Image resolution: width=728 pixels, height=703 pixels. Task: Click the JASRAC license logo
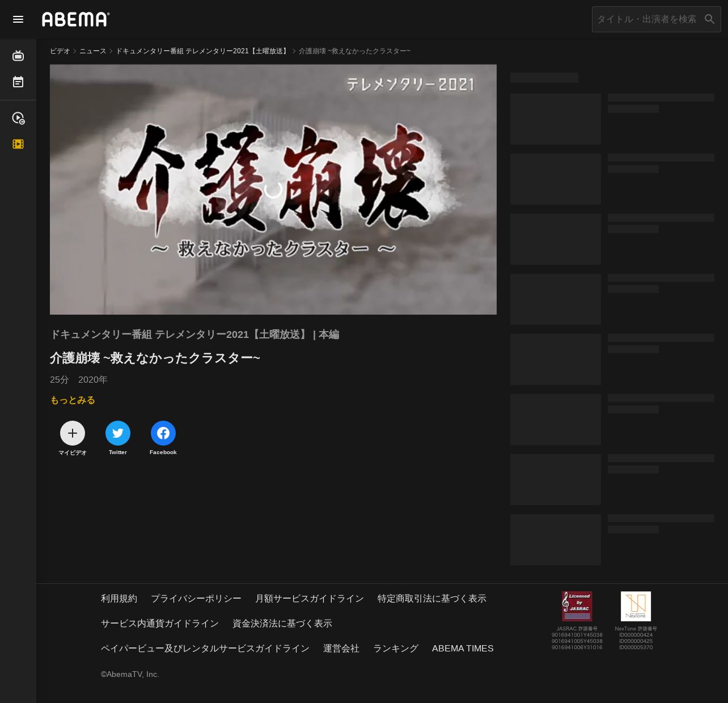click(577, 606)
